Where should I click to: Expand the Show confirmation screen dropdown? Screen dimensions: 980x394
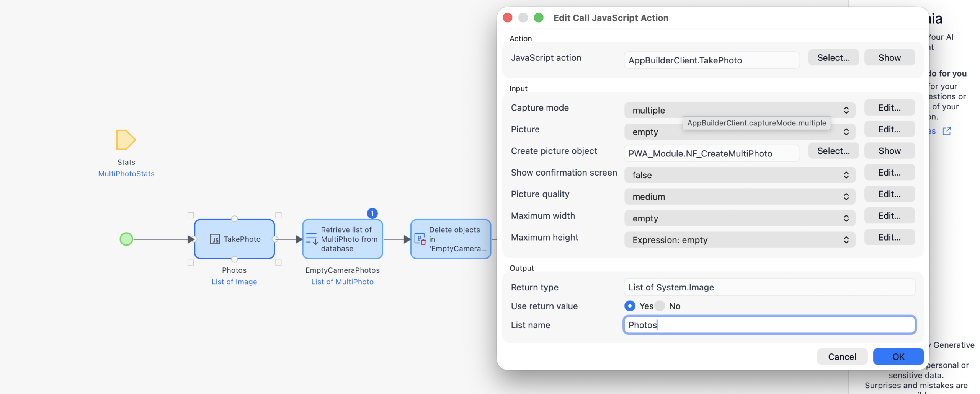click(740, 175)
